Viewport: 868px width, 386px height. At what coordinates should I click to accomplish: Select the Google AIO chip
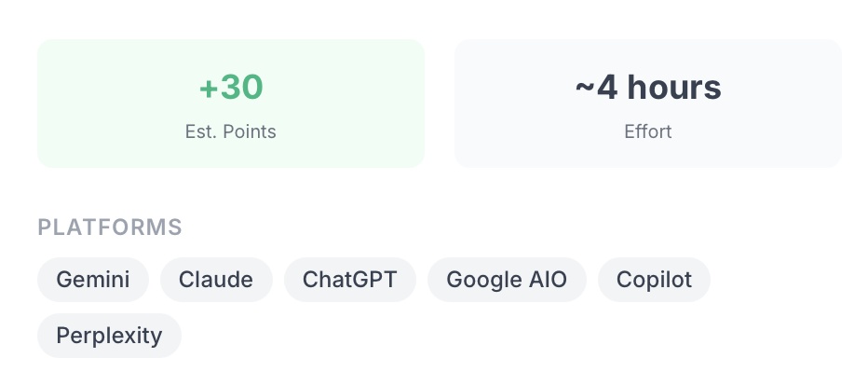pos(507,280)
